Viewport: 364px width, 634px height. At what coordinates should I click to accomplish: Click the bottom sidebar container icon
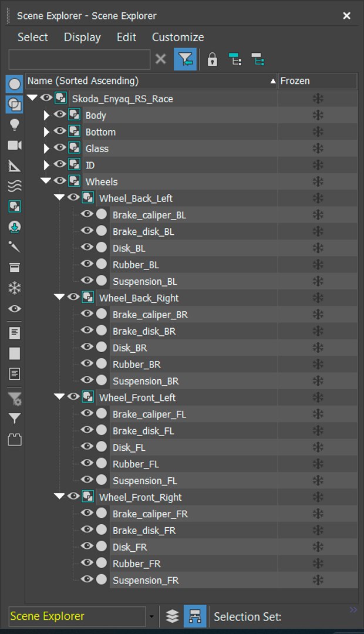click(x=15, y=440)
